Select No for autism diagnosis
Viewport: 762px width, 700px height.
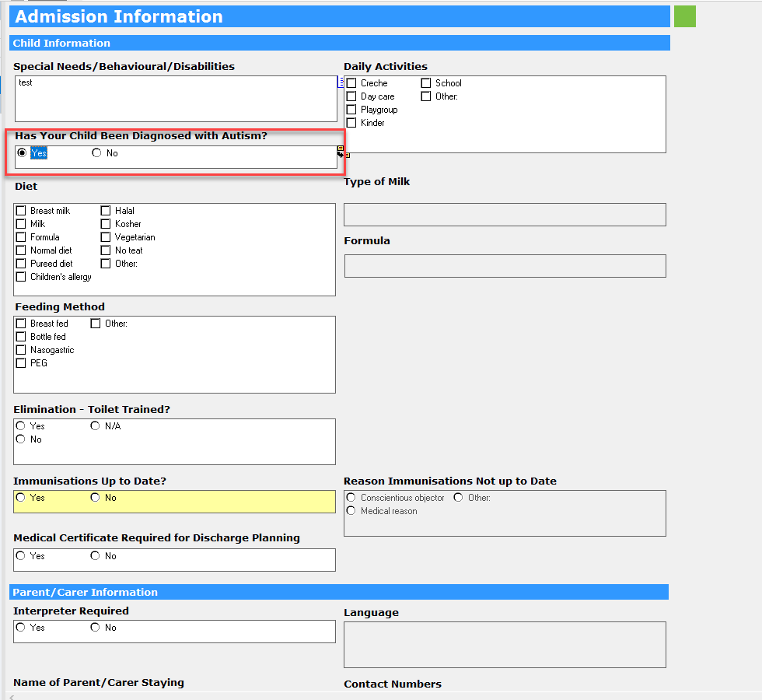pyautogui.click(x=96, y=152)
